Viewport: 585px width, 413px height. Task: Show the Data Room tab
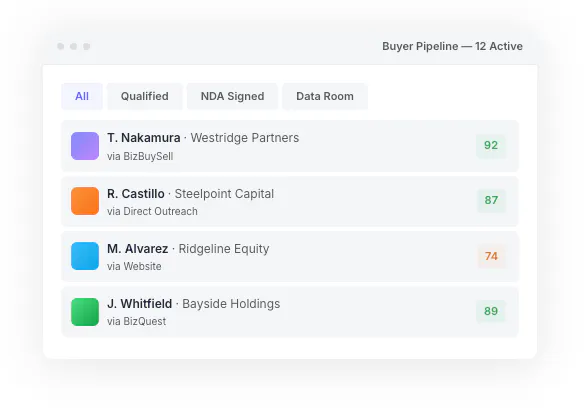point(325,96)
